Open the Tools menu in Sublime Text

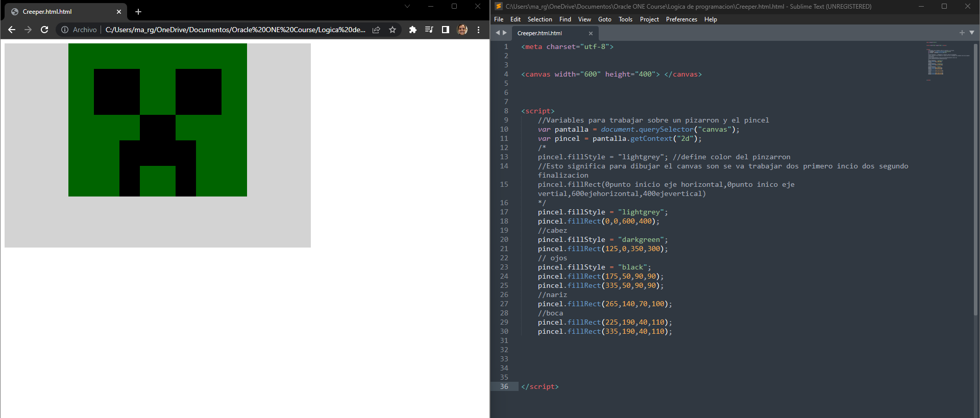tap(625, 19)
